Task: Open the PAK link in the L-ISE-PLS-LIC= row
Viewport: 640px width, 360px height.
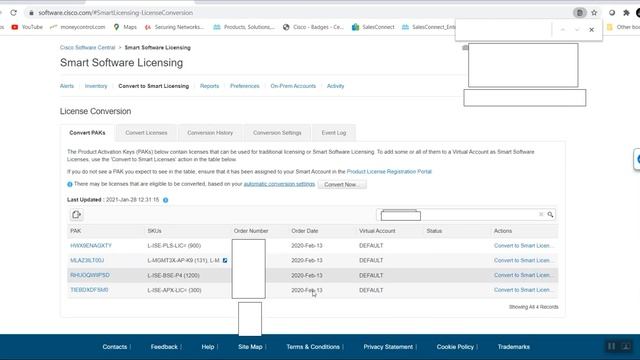Action: [x=91, y=246]
